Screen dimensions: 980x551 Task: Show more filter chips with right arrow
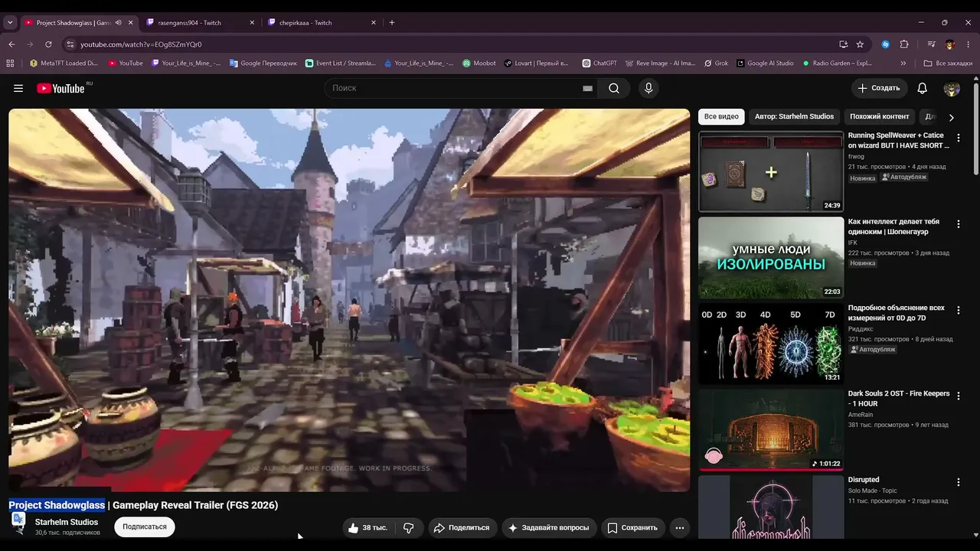(951, 117)
